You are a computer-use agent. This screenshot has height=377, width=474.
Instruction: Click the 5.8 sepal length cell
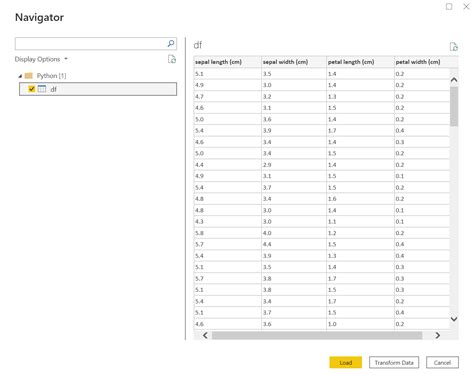tap(228, 233)
